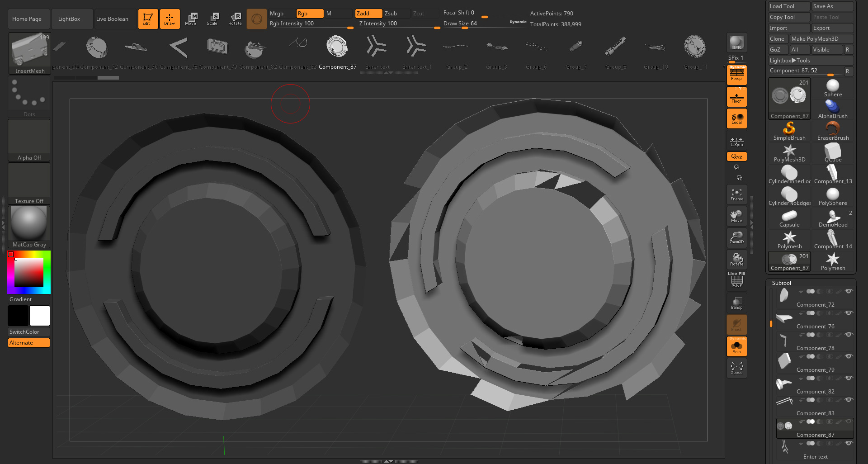This screenshot has height=464, width=868.
Task: Hide Component_72 subtool using eye icon
Action: pos(849,291)
